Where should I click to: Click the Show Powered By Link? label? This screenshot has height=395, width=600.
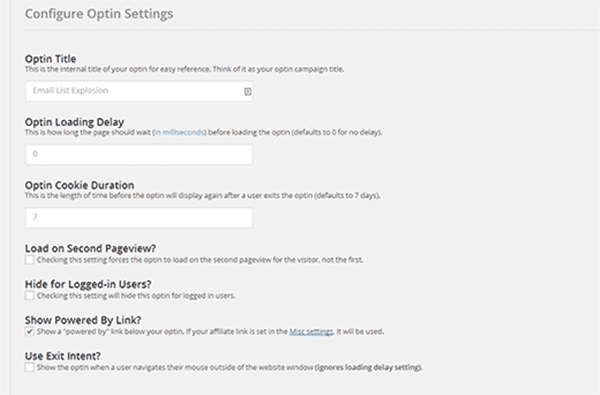[83, 320]
